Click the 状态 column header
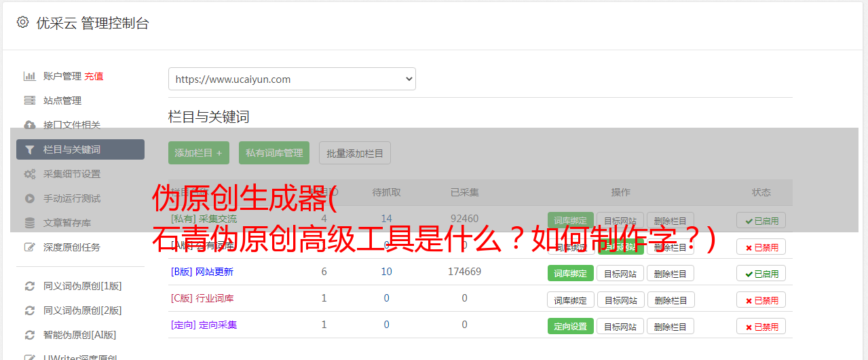The width and height of the screenshot is (868, 360). (x=761, y=192)
